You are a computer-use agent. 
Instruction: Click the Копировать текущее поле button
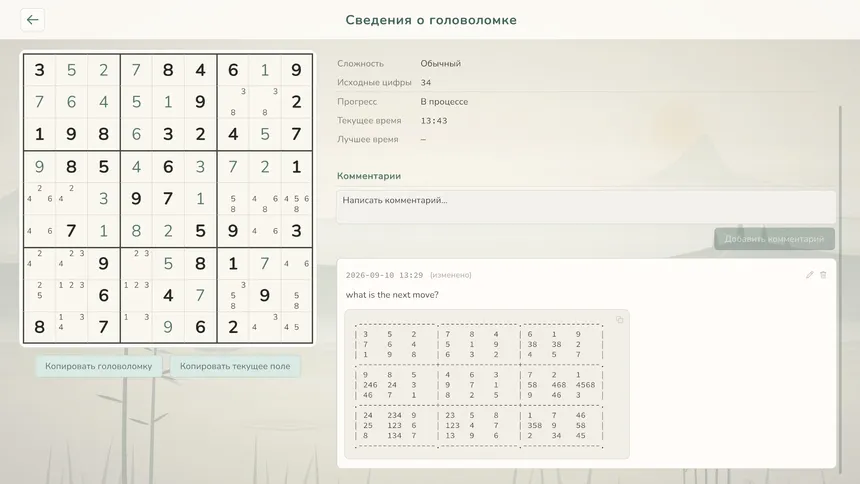point(235,366)
